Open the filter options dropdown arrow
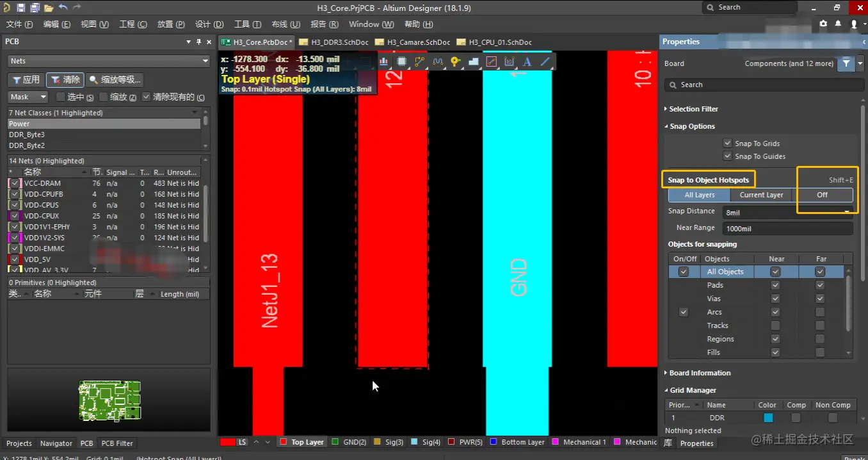The height and width of the screenshot is (460, 868). coord(860,63)
